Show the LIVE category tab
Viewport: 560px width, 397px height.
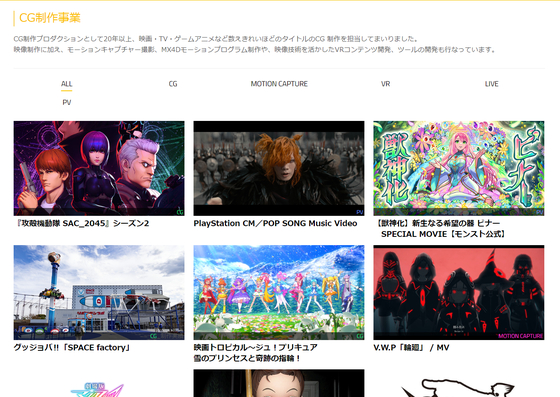click(x=491, y=84)
